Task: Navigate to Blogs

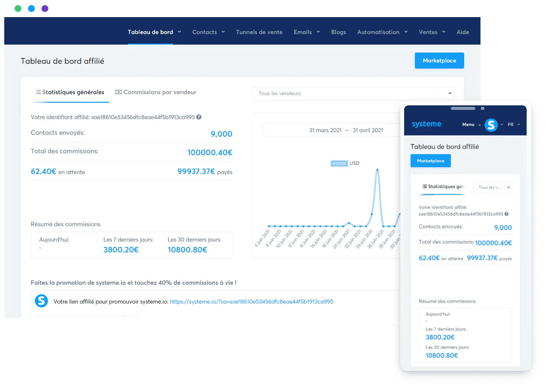Action: [x=338, y=32]
